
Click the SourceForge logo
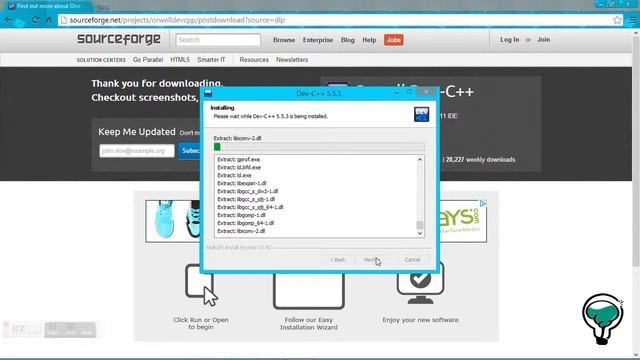pyautogui.click(x=119, y=39)
